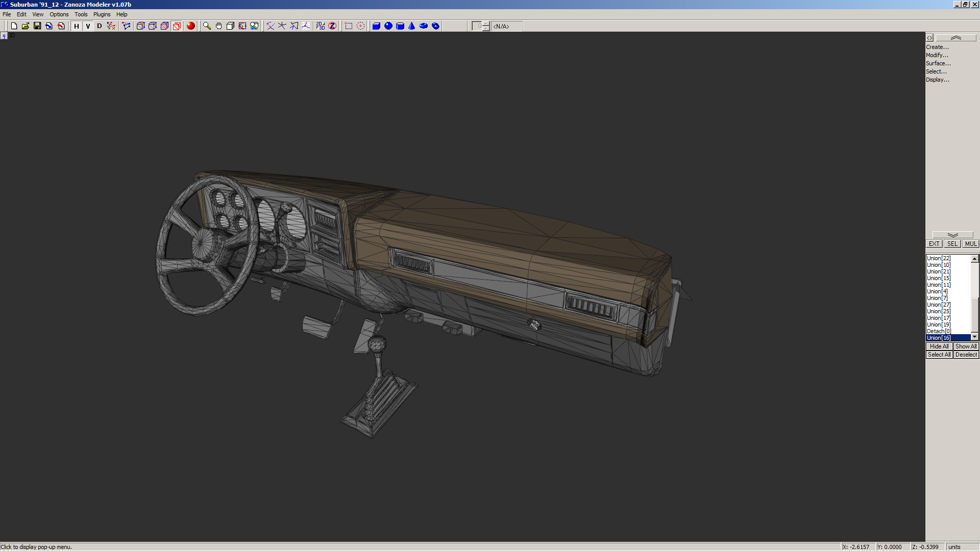
Task: Toggle the V axis lock button
Action: coord(88,26)
